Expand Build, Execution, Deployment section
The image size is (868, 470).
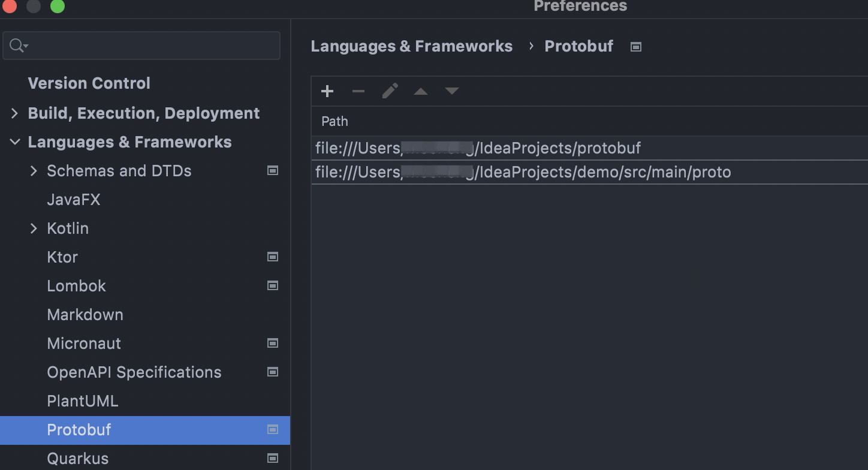[15, 113]
